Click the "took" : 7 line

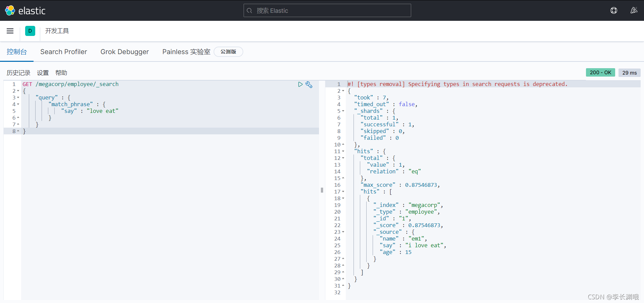[x=371, y=98]
